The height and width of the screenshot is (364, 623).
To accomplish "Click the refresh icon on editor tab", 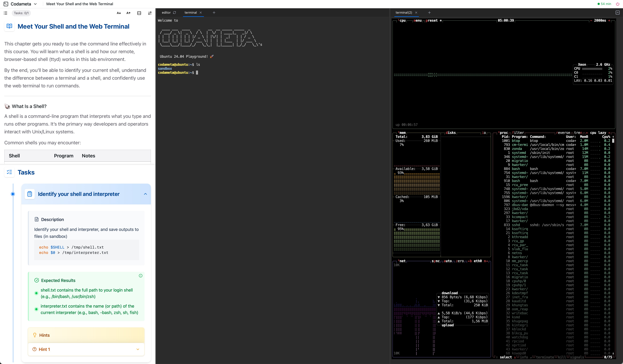I will pyautogui.click(x=175, y=13).
